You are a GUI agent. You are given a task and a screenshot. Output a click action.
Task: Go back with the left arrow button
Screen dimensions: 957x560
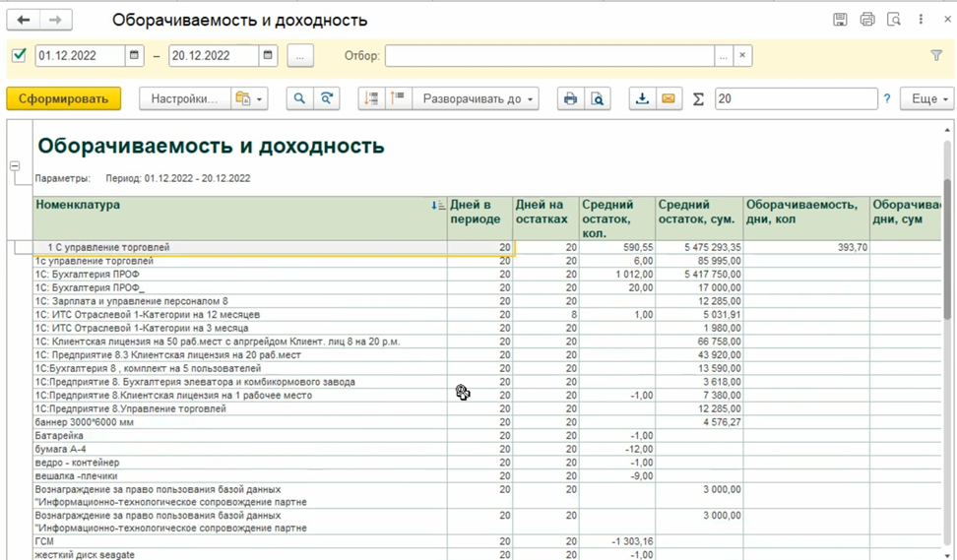point(24,20)
